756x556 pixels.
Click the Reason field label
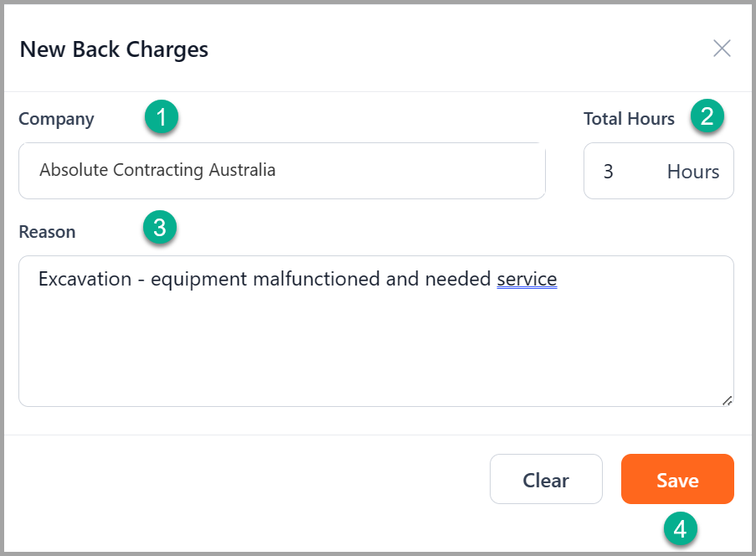click(47, 232)
